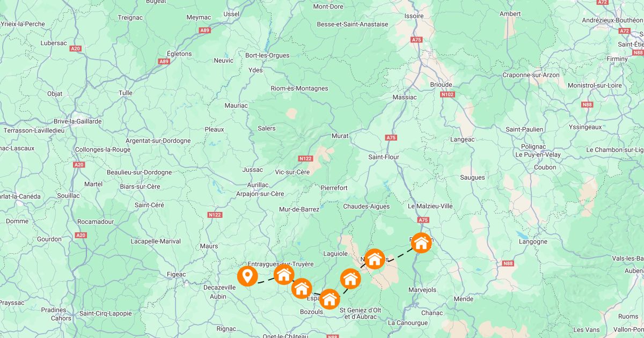Click the house marker between pin and Bozouls marker
The width and height of the screenshot is (644, 338).
point(302,288)
